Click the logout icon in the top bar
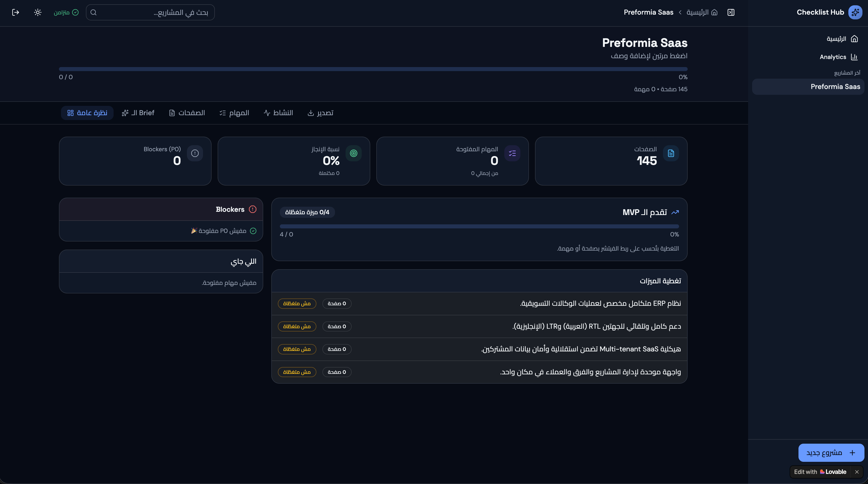868x484 pixels. click(x=16, y=13)
